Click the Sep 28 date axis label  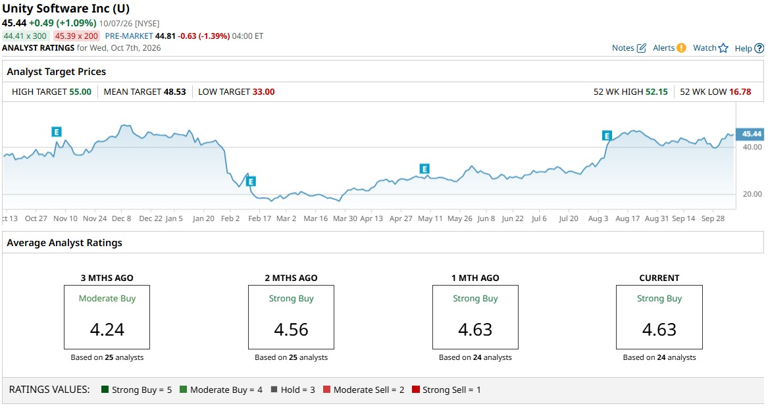coord(713,218)
